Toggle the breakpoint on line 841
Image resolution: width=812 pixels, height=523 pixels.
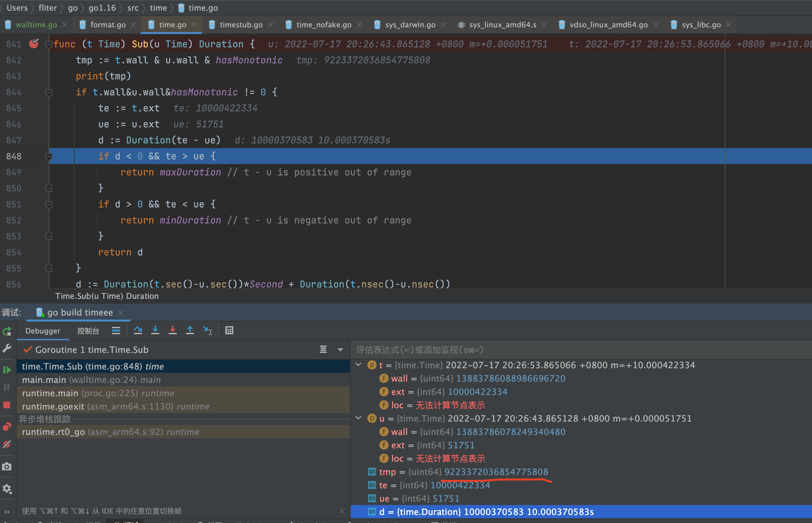pyautogui.click(x=34, y=44)
